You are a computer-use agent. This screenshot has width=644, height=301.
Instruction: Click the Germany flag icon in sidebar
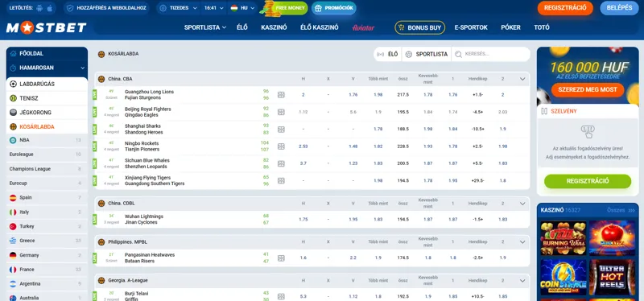click(x=13, y=255)
